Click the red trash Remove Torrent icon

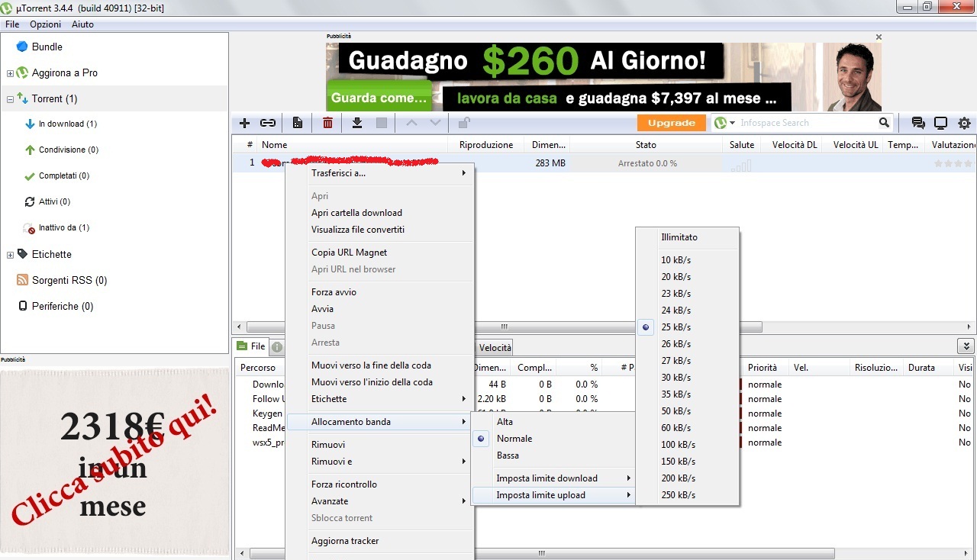tap(327, 123)
